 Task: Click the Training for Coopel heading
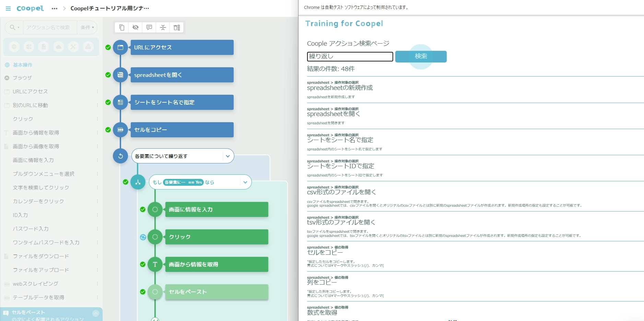344,24
